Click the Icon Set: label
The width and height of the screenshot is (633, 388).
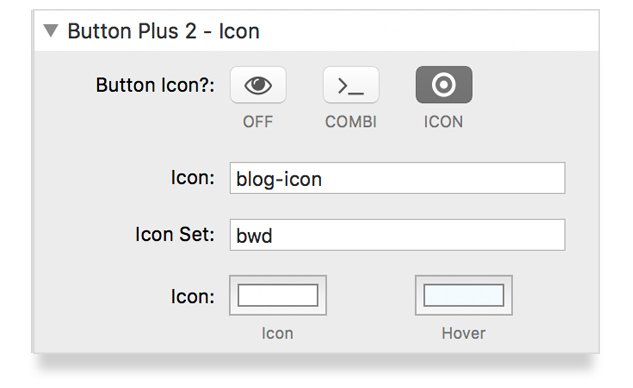coord(175,235)
